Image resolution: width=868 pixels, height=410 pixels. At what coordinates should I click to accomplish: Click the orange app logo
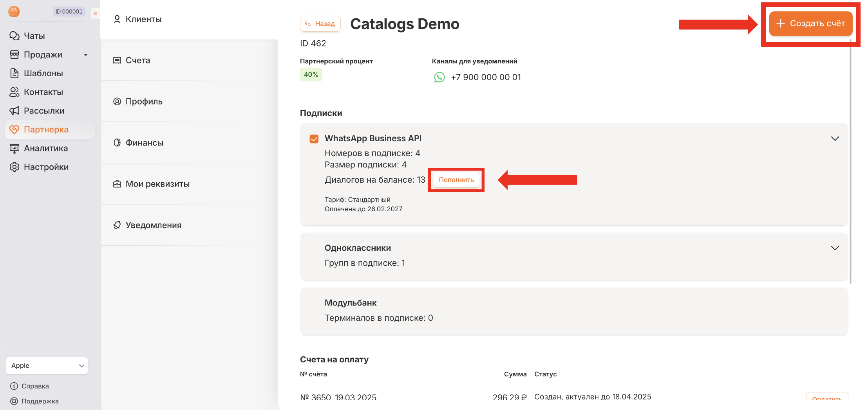click(14, 12)
